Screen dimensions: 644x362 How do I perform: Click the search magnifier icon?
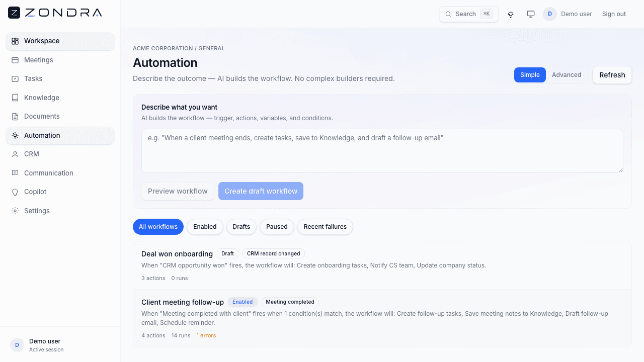pyautogui.click(x=448, y=14)
